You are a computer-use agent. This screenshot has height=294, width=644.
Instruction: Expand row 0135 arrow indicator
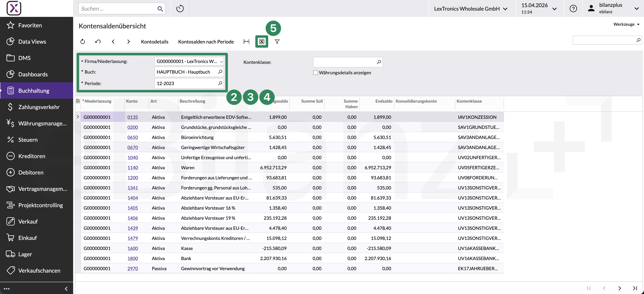78,117
